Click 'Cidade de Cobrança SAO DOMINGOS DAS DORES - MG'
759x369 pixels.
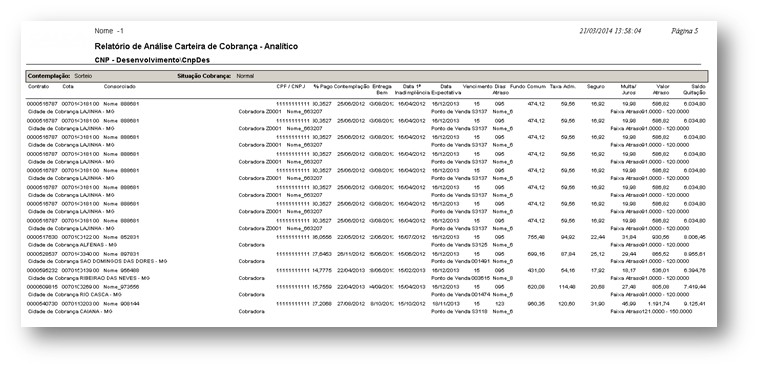pyautogui.click(x=97, y=261)
